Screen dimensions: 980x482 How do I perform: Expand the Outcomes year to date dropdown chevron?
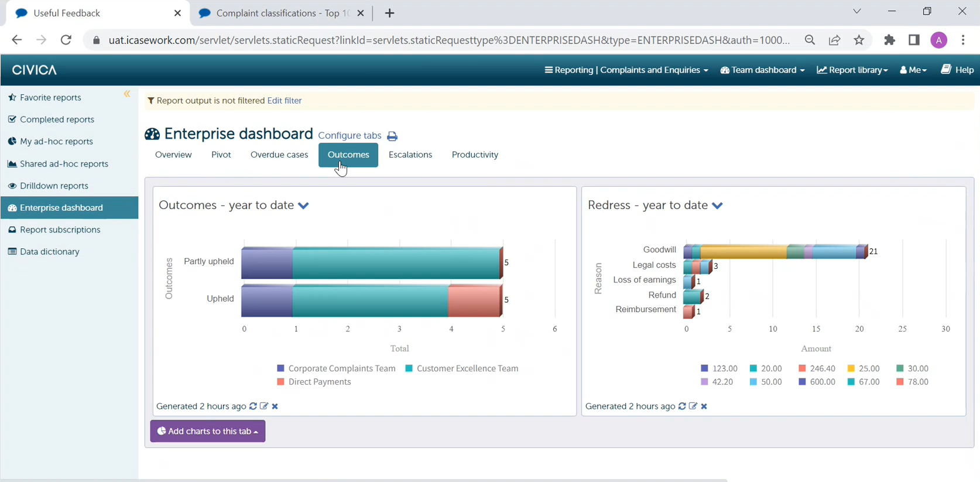click(303, 206)
